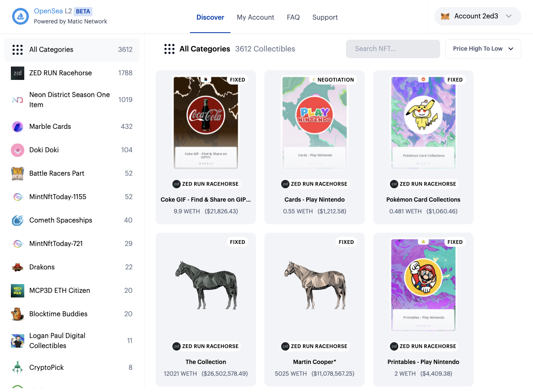
Task: Click the grid icon beside the All Categories heading
Action: click(169, 49)
